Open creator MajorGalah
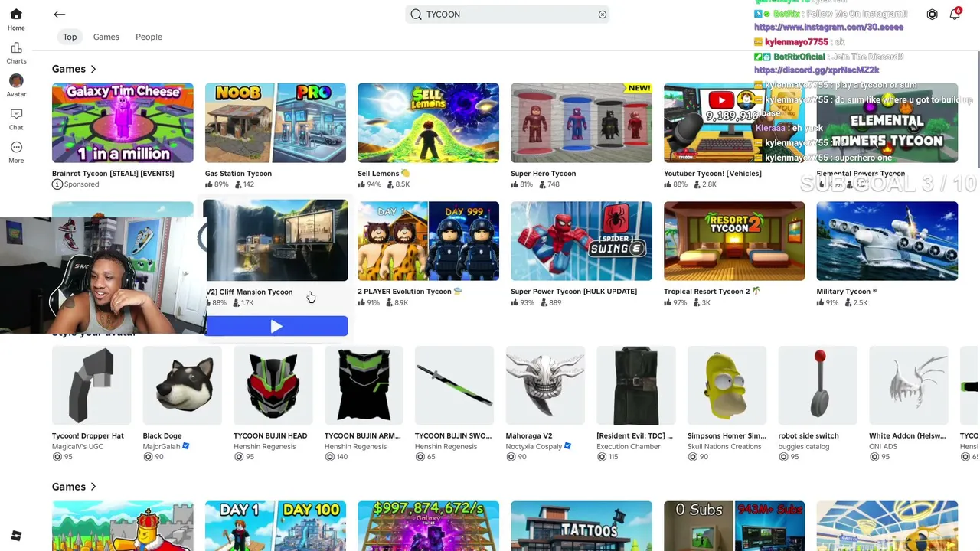 [x=162, y=447]
